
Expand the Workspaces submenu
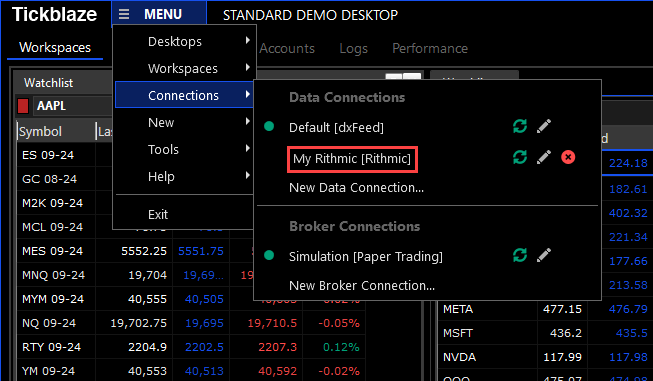(184, 68)
